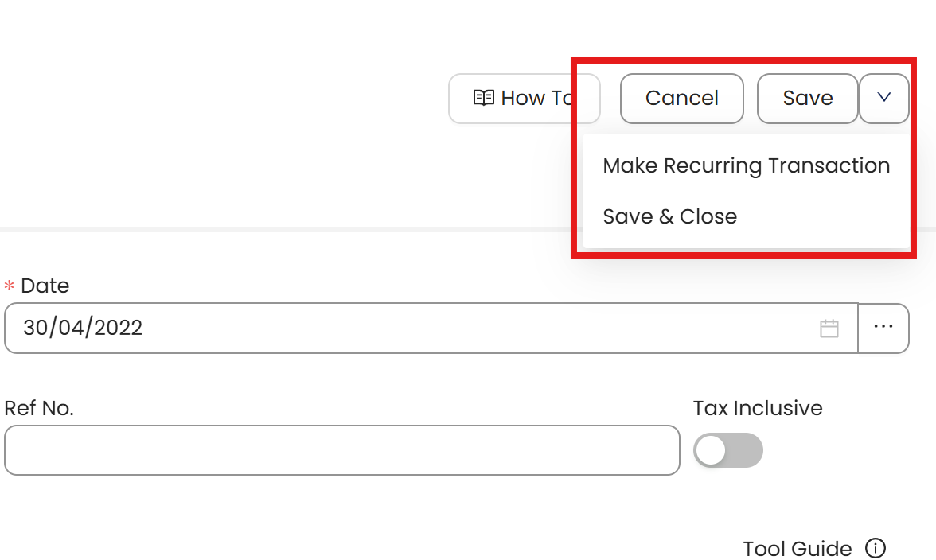Click the Date field label
Image resolution: width=936 pixels, height=560 pixels.
click(x=45, y=286)
